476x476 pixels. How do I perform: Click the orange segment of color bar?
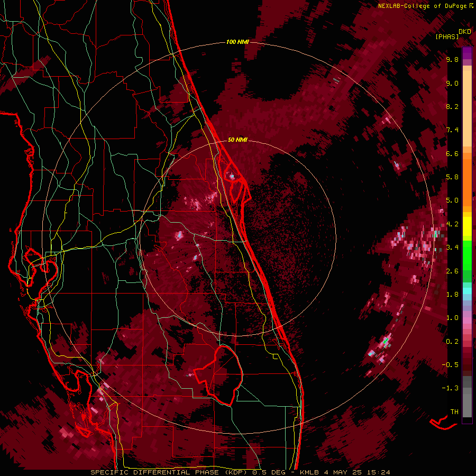coord(467,179)
